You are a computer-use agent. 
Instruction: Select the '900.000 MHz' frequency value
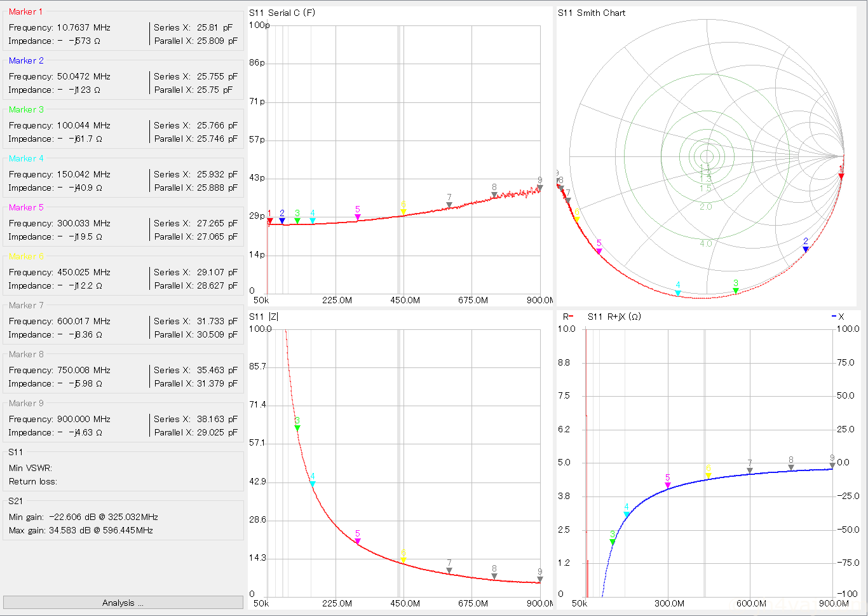[84, 419]
